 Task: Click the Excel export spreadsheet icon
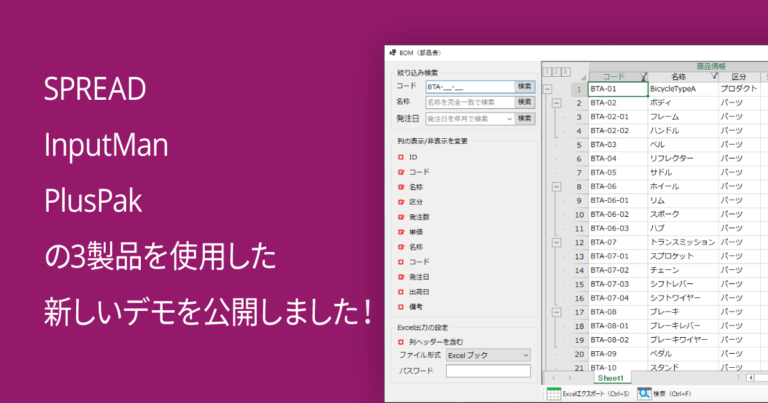coord(553,394)
